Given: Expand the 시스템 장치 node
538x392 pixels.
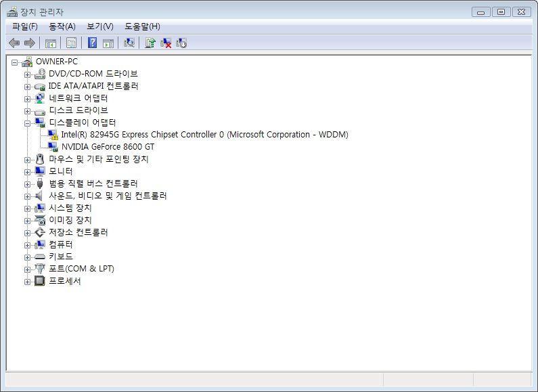Looking at the screenshot, I should point(27,209).
